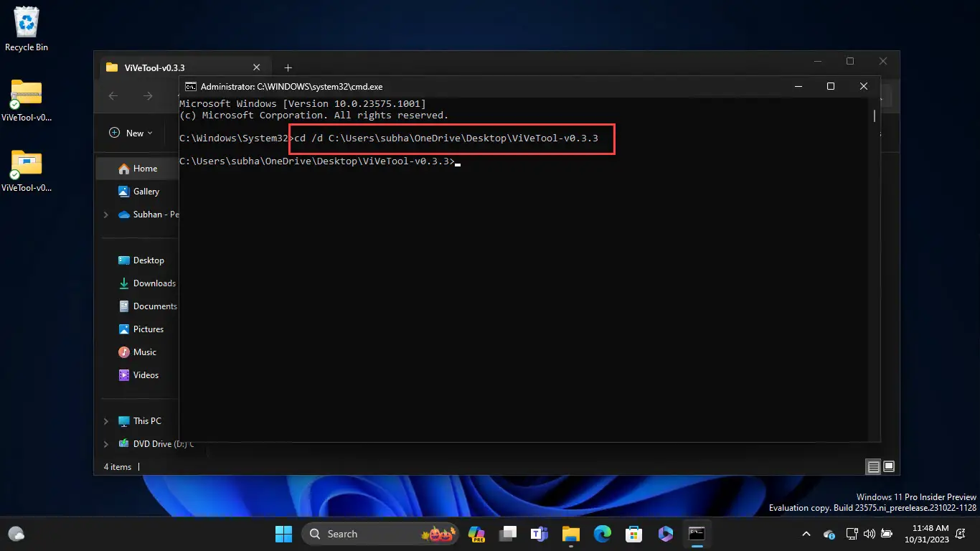The height and width of the screenshot is (551, 980).
Task: Select DVD Drive (D:) in sidebar
Action: coord(155,444)
